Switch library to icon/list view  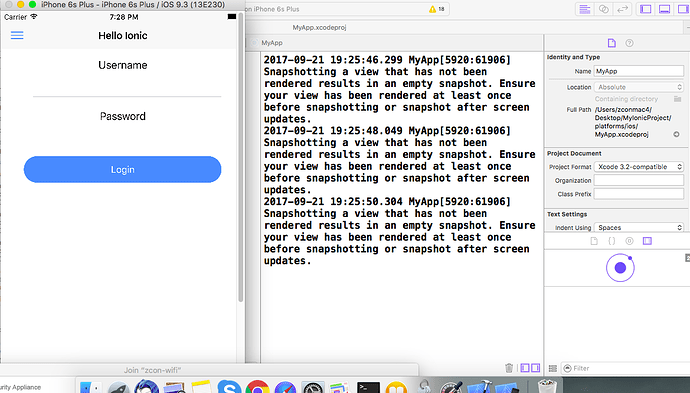point(553,368)
